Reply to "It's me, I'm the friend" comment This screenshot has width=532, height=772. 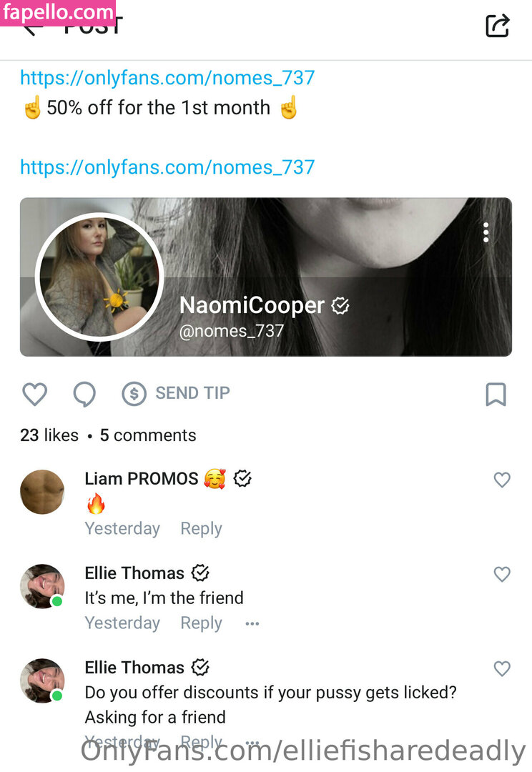pyautogui.click(x=201, y=623)
